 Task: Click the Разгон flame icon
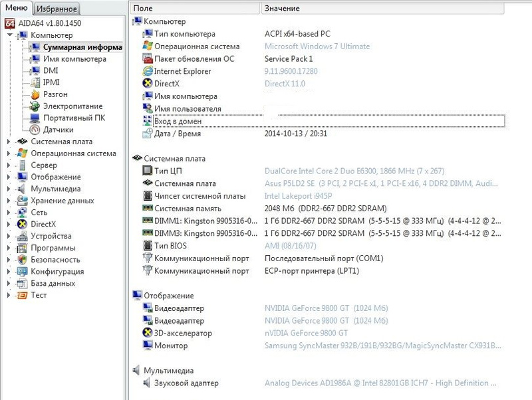35,94
